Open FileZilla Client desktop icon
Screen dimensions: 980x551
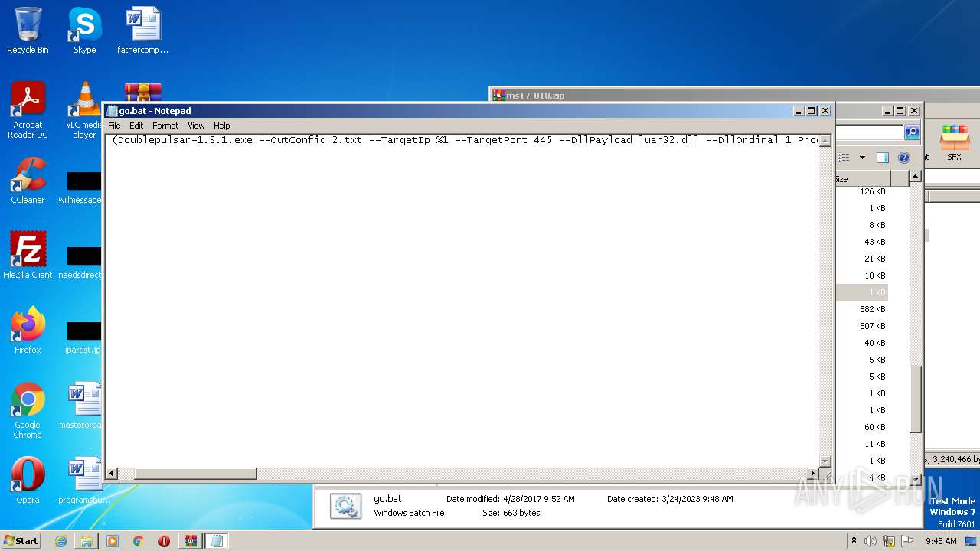point(28,256)
